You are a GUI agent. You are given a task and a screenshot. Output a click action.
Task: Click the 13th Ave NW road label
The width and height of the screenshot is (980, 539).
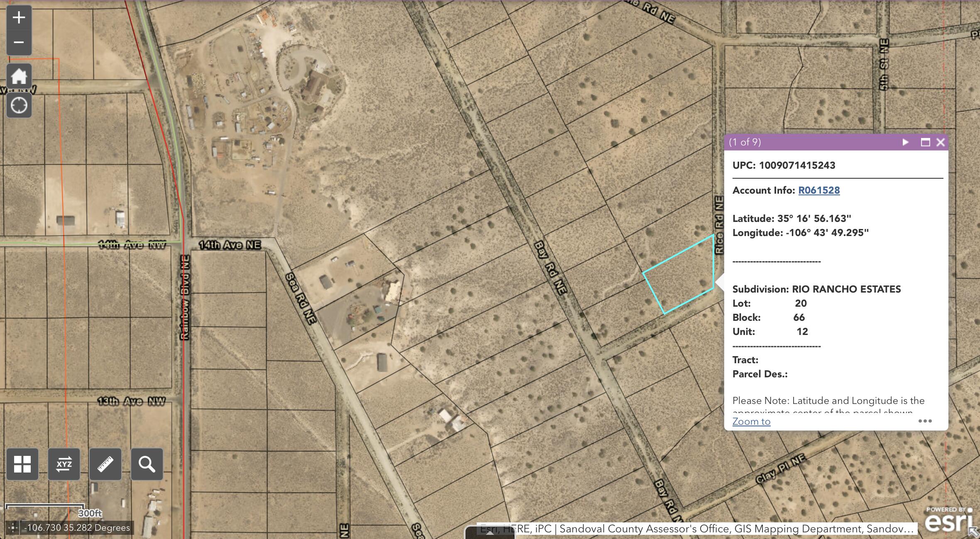(132, 401)
